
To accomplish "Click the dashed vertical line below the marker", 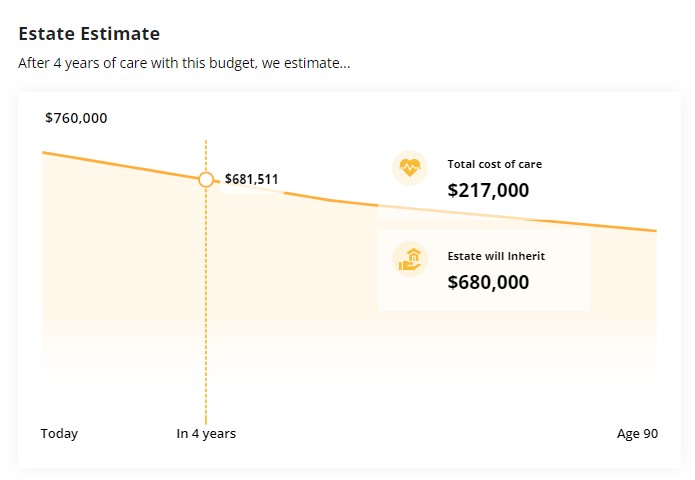I will click(206, 300).
